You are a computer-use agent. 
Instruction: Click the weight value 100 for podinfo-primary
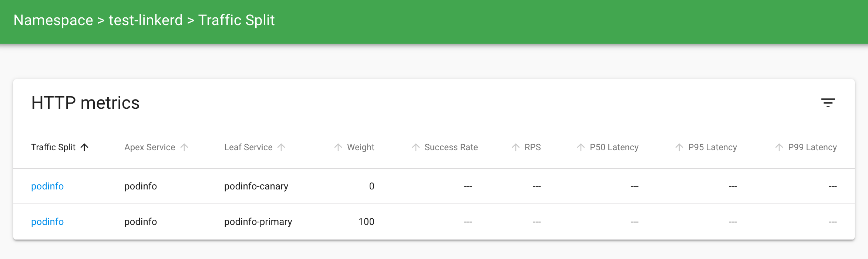pyautogui.click(x=367, y=222)
